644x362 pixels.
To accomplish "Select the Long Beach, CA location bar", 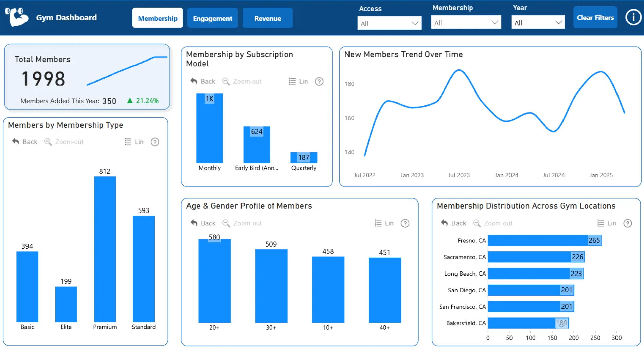I will [x=536, y=274].
